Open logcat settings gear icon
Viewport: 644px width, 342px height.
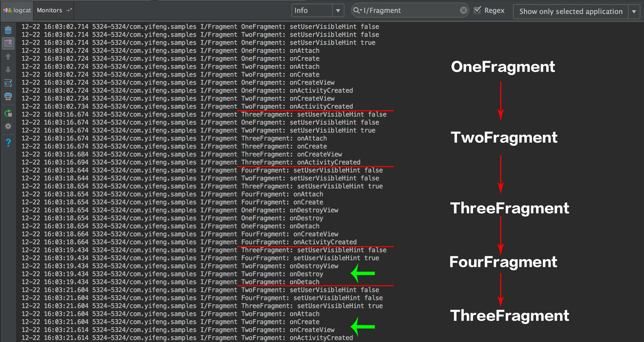tap(8, 126)
